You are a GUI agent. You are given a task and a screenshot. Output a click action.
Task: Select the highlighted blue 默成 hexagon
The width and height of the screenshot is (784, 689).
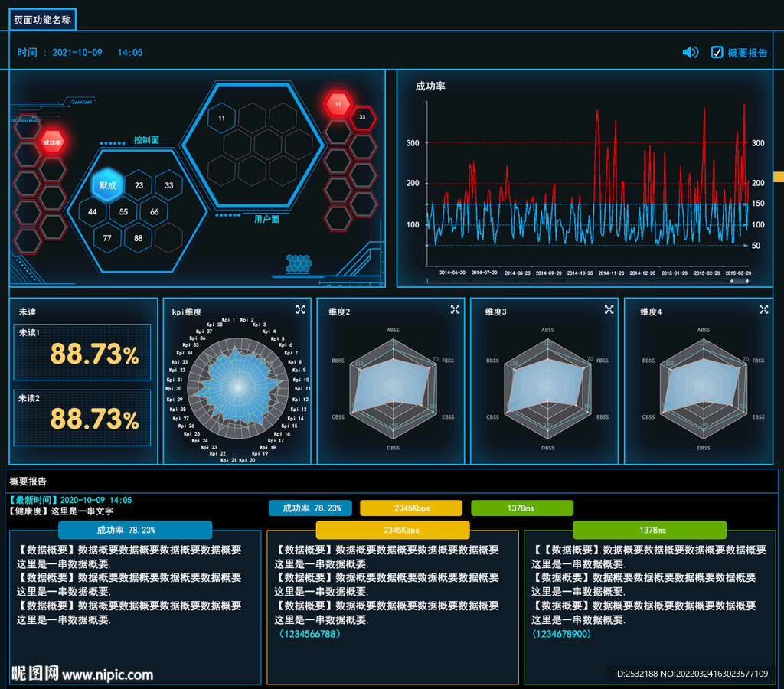[107, 185]
